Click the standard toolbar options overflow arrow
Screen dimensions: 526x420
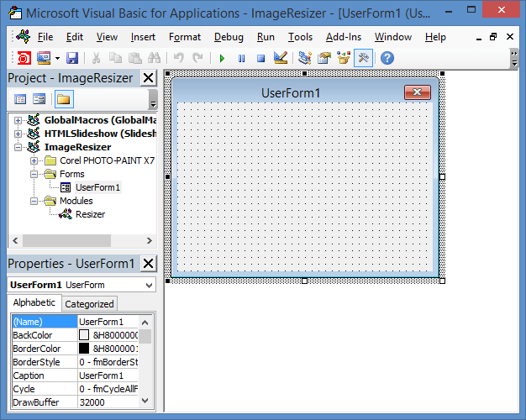click(x=514, y=59)
